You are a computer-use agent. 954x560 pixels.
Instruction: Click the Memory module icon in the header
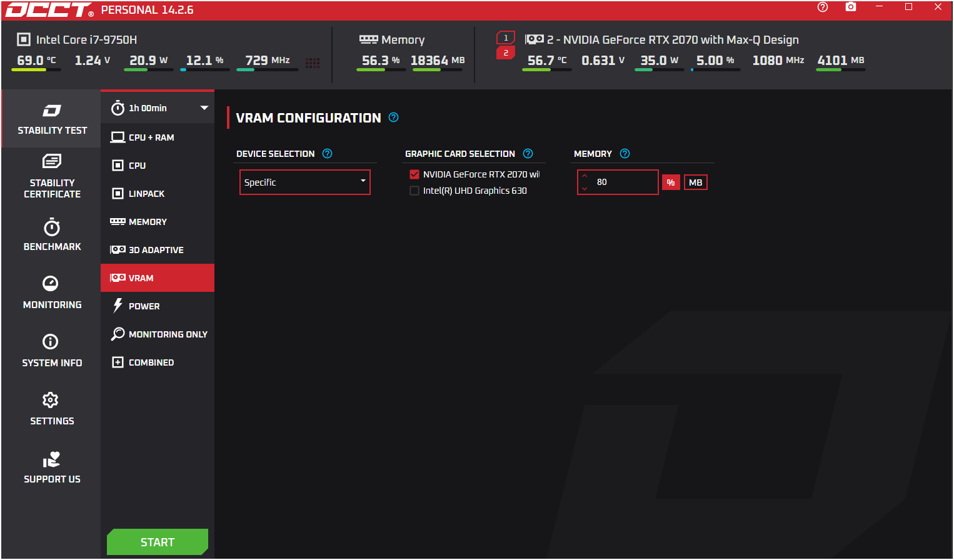coord(369,39)
